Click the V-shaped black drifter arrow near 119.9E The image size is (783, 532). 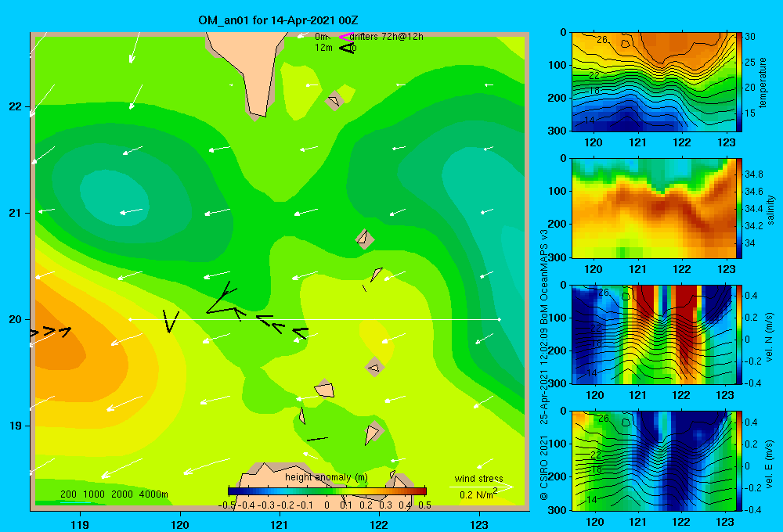pos(170,322)
